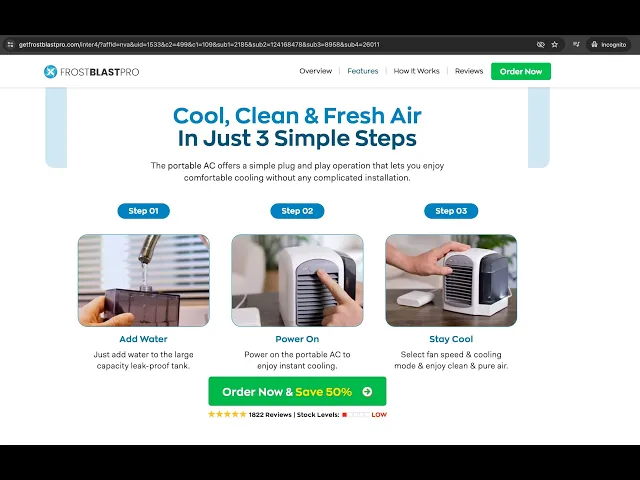This screenshot has width=640, height=480.
Task: Click the green Order Now header button
Action: (x=521, y=71)
